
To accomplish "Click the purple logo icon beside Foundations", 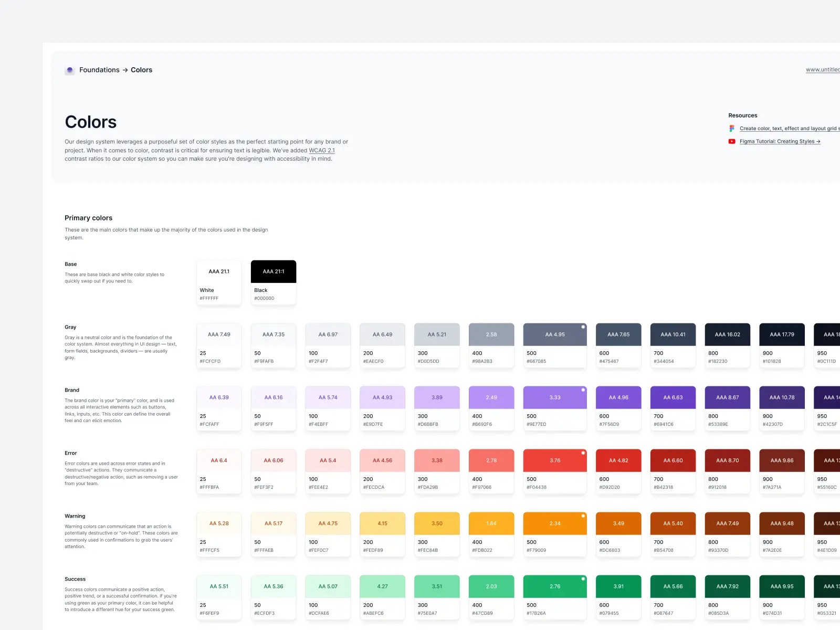I will [x=70, y=70].
